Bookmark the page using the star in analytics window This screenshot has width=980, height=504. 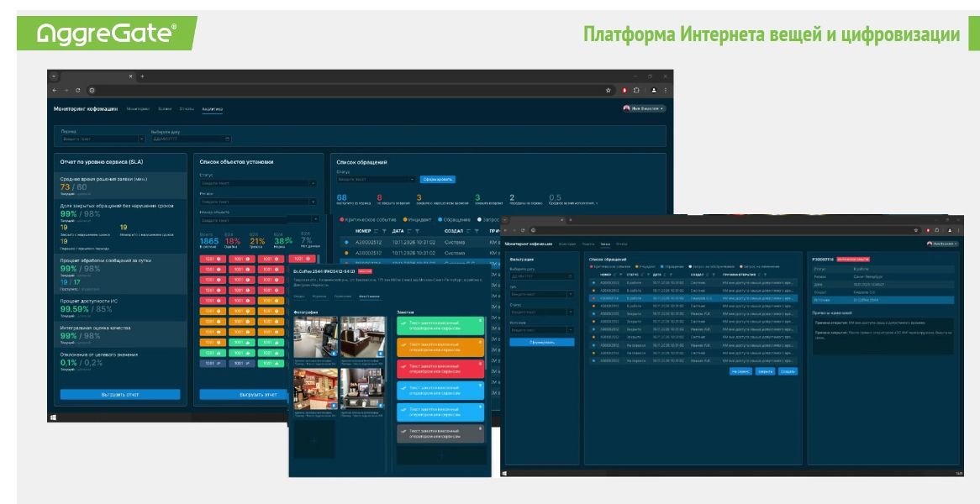(x=609, y=91)
